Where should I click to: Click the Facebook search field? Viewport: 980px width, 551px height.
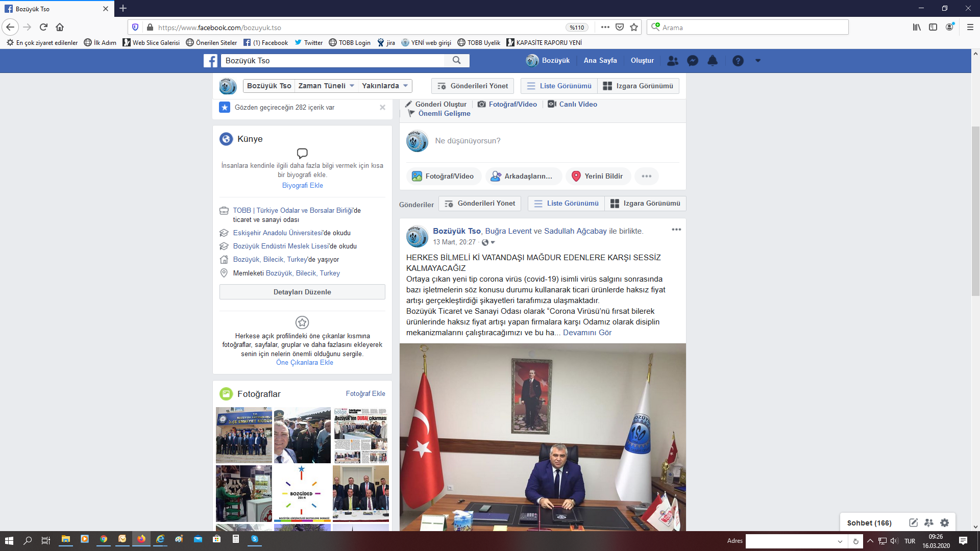coord(333,60)
